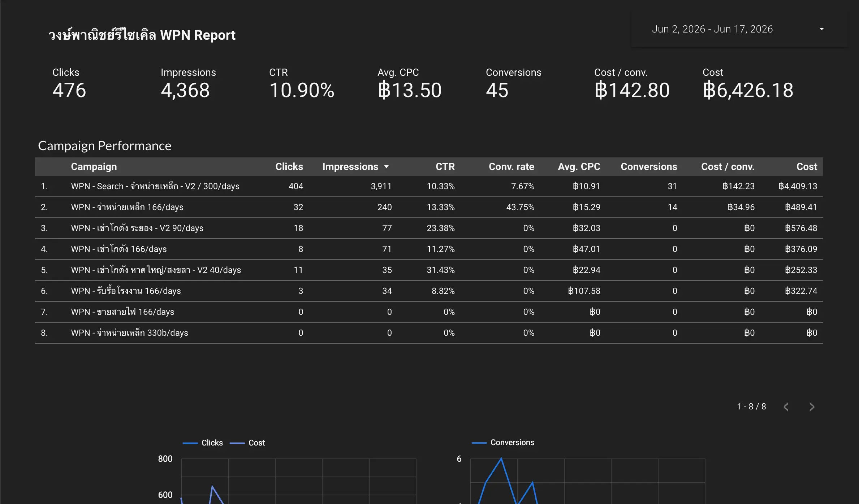Click CTR cell 31.43%
859x504 pixels.
(441, 270)
